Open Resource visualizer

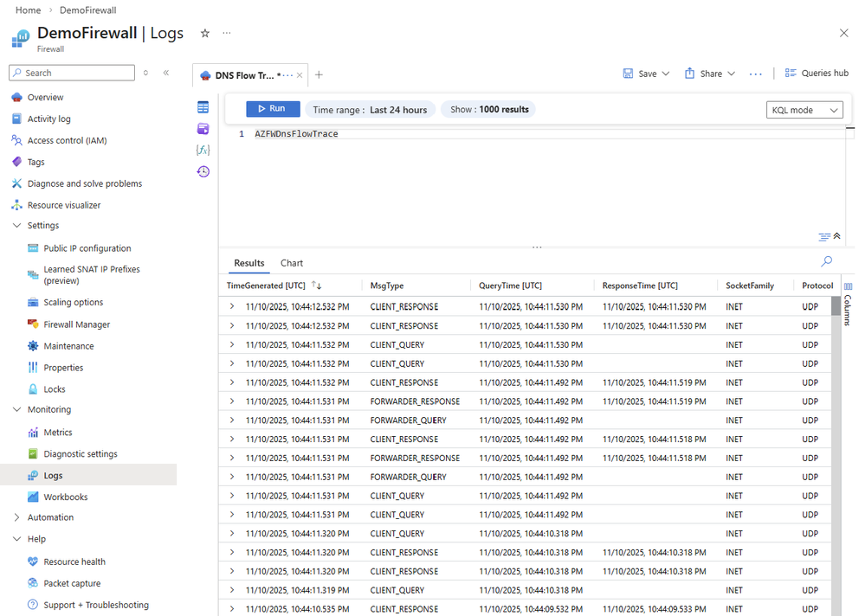click(x=64, y=205)
